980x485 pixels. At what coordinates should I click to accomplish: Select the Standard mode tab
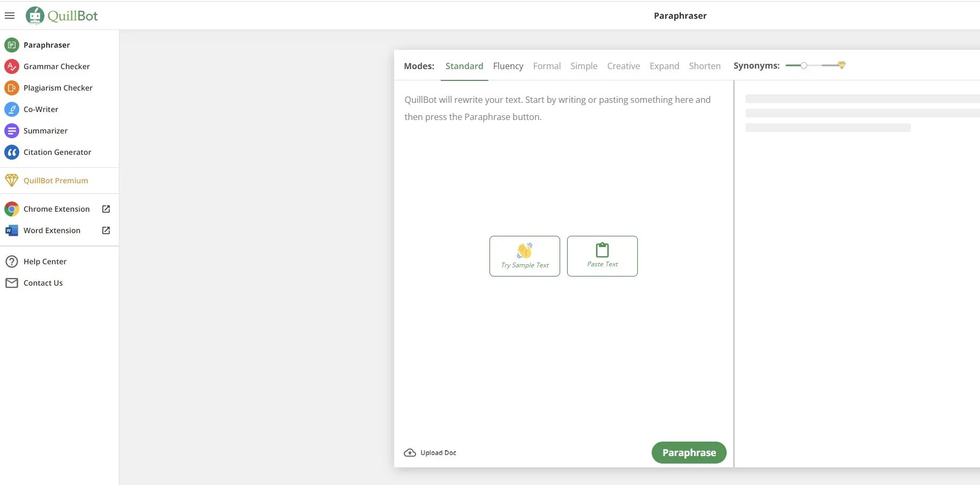pyautogui.click(x=464, y=66)
